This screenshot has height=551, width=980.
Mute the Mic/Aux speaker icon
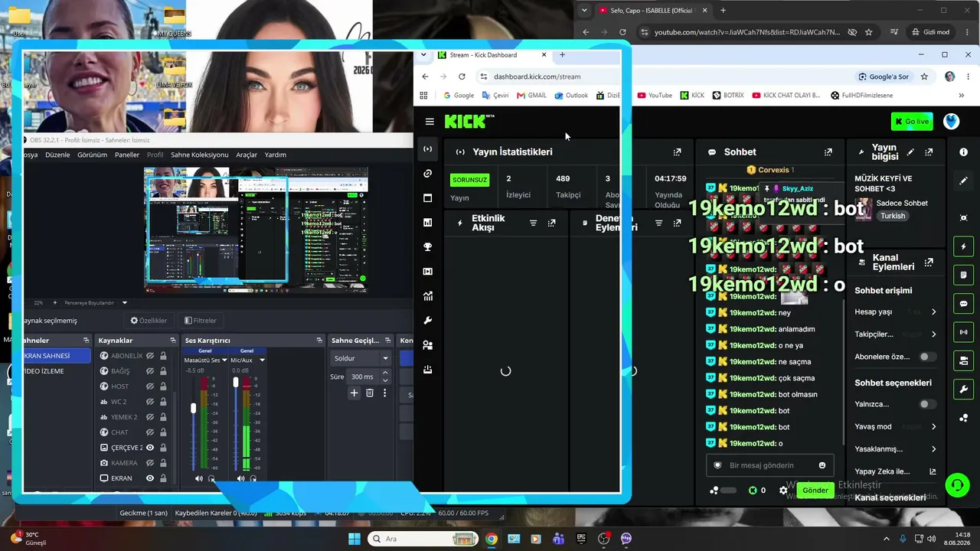(241, 478)
